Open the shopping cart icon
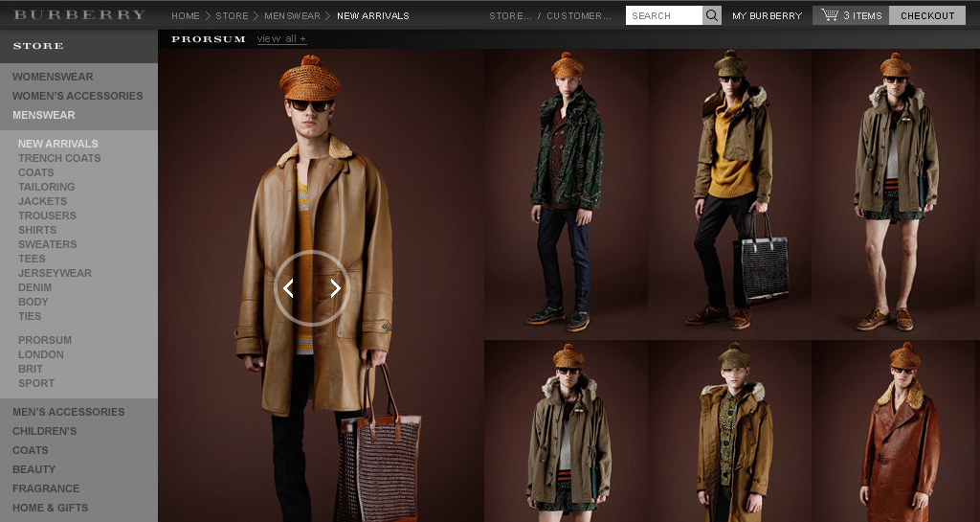980x522 pixels. click(x=829, y=15)
